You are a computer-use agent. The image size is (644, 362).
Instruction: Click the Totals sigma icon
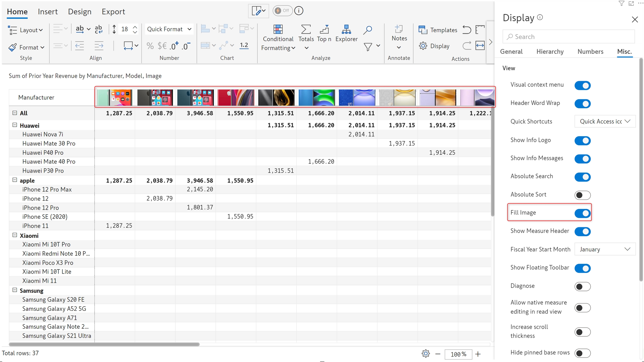[306, 29]
